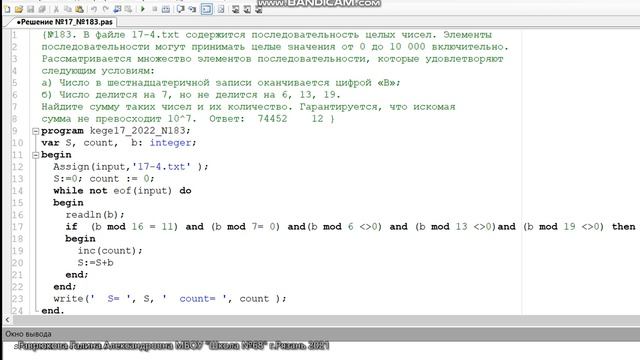
Task: Collapse the fold at the first begin line
Action: (36, 155)
